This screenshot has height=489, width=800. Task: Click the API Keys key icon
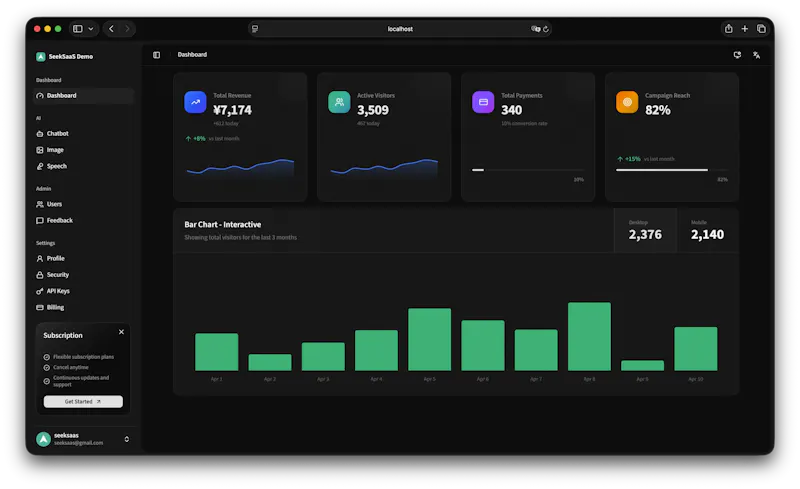click(x=40, y=291)
